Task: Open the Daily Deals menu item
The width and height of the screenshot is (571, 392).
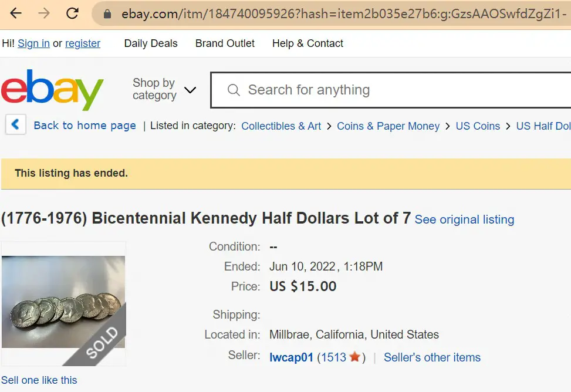Action: click(x=151, y=43)
